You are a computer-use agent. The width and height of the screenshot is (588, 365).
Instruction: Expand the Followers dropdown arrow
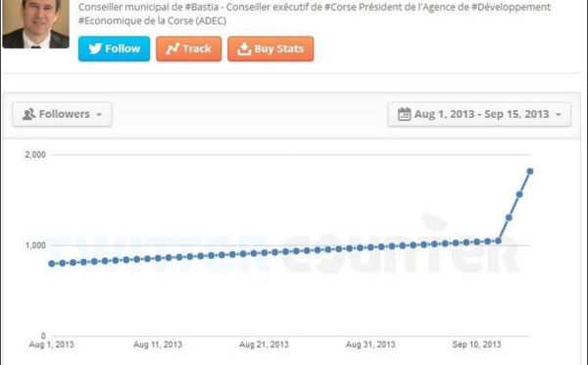click(x=99, y=115)
